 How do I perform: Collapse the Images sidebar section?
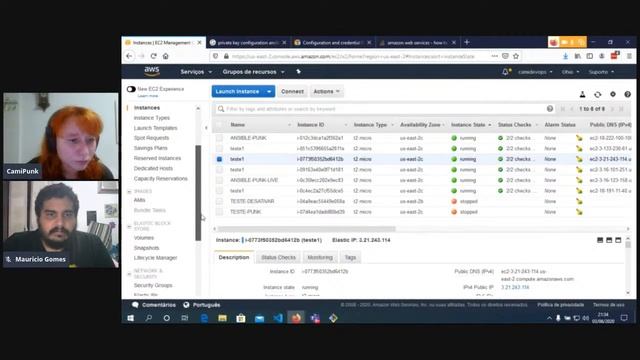129,191
